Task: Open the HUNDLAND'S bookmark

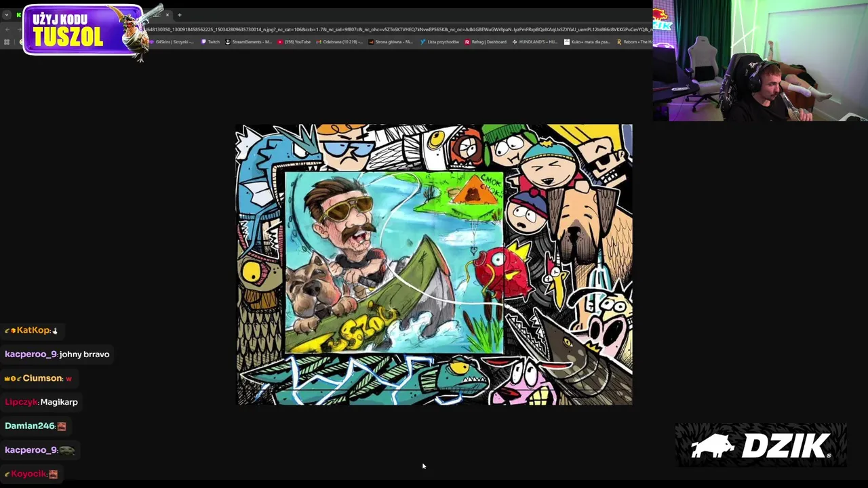Action: (534, 42)
